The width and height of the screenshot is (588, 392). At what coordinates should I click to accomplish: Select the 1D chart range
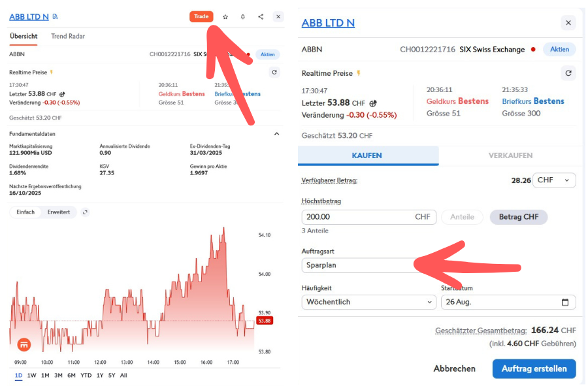(18, 375)
